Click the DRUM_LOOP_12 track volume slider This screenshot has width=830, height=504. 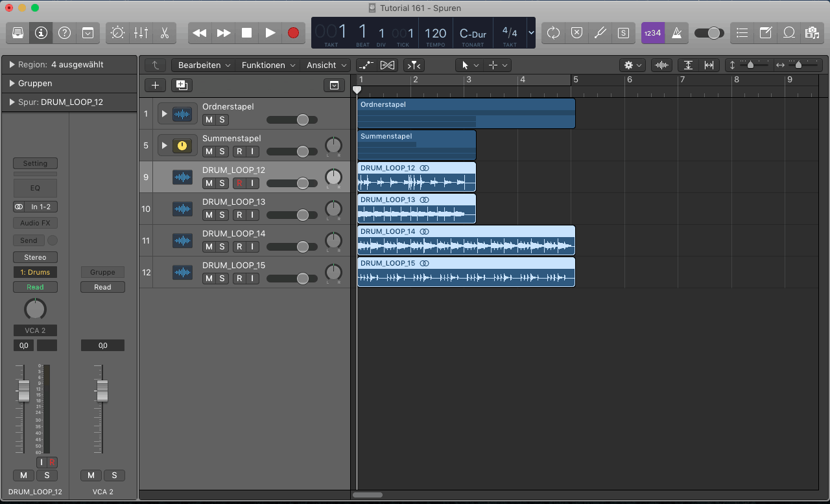302,183
